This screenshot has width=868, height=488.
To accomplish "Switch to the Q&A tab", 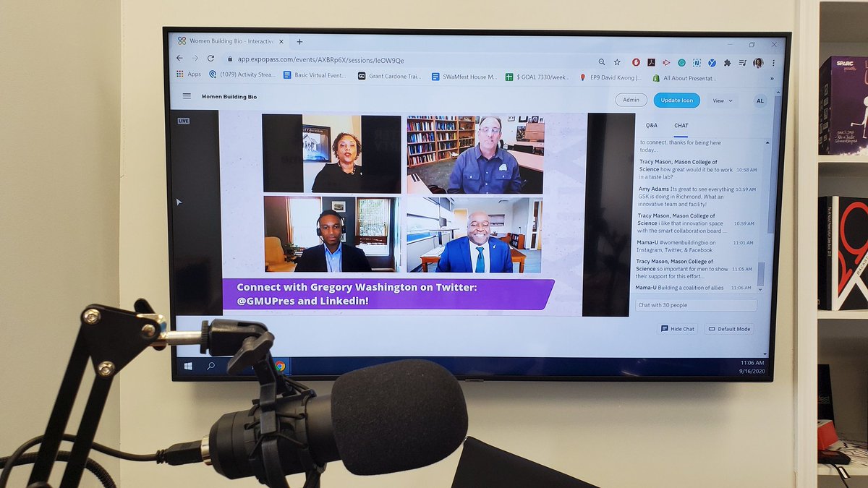I will pos(652,125).
